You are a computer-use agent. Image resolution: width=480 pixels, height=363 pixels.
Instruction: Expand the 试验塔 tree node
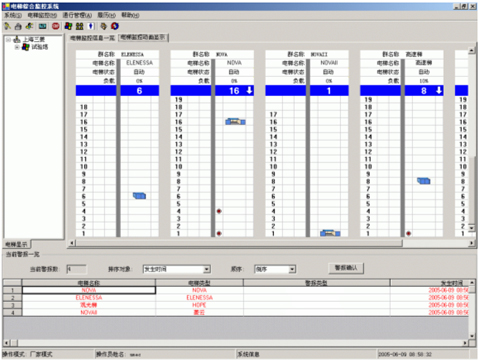tap(17, 47)
